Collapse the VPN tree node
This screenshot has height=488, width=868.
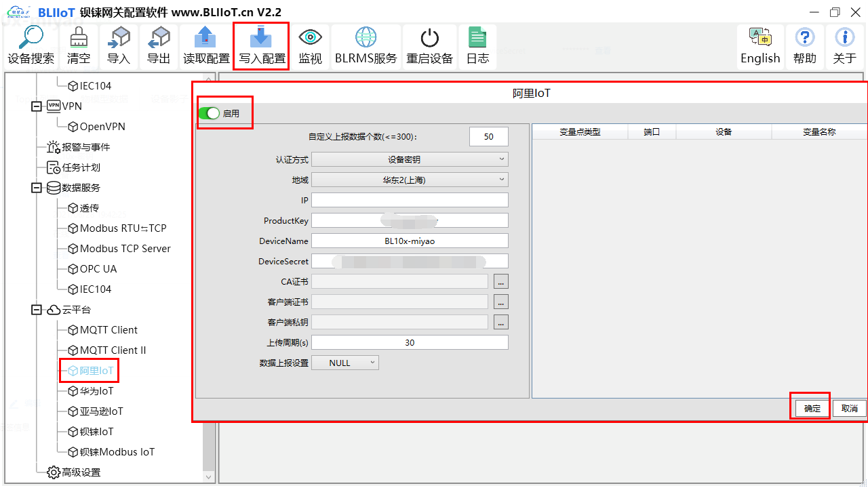(x=37, y=106)
